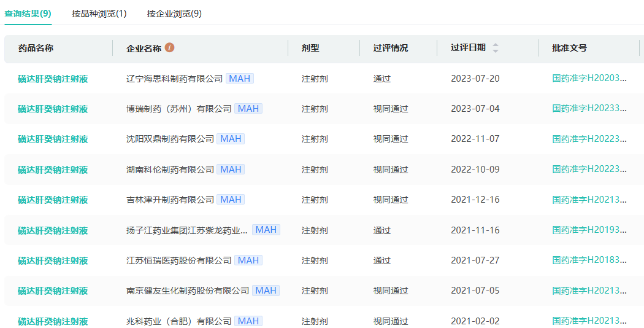Open approval number 国药准字H20193 for 扬子江药业
Viewport: 644px width, 328px height.
tap(589, 230)
